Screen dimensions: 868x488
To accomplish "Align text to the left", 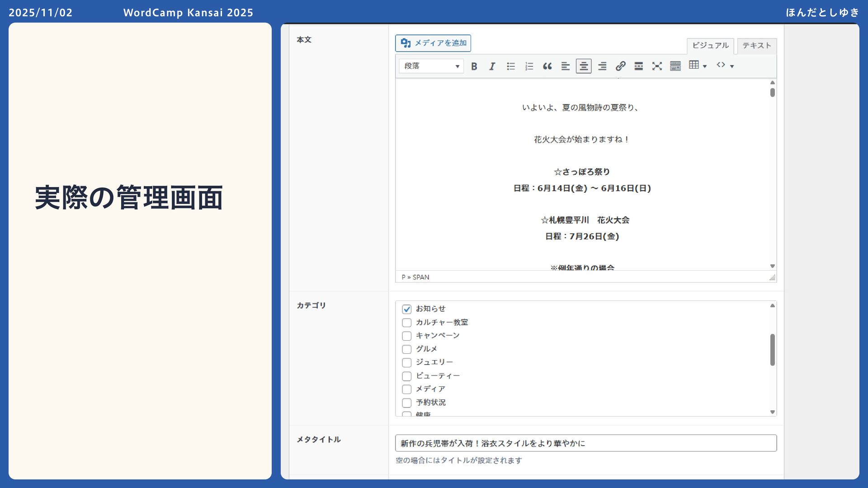I will [565, 66].
